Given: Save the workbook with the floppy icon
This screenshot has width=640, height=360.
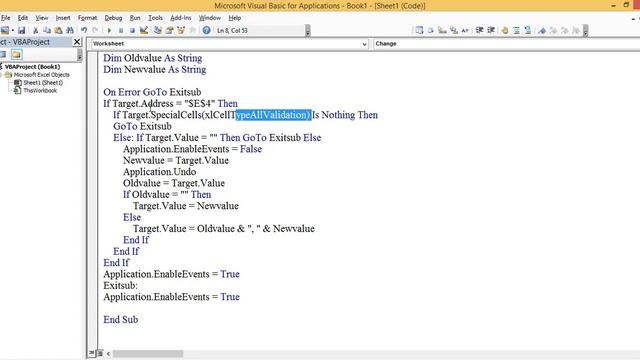Looking at the screenshot, I should point(21,30).
